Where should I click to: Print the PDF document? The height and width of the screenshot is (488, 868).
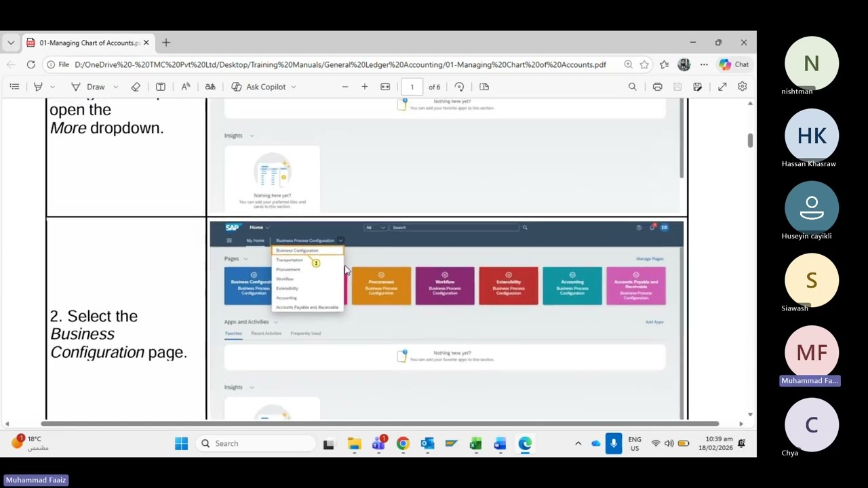point(658,87)
